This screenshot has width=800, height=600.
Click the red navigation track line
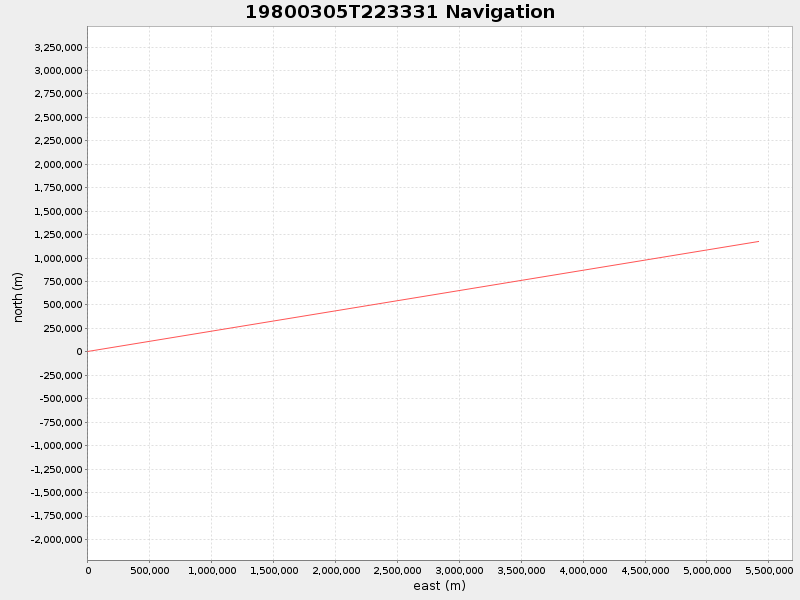(x=423, y=296)
